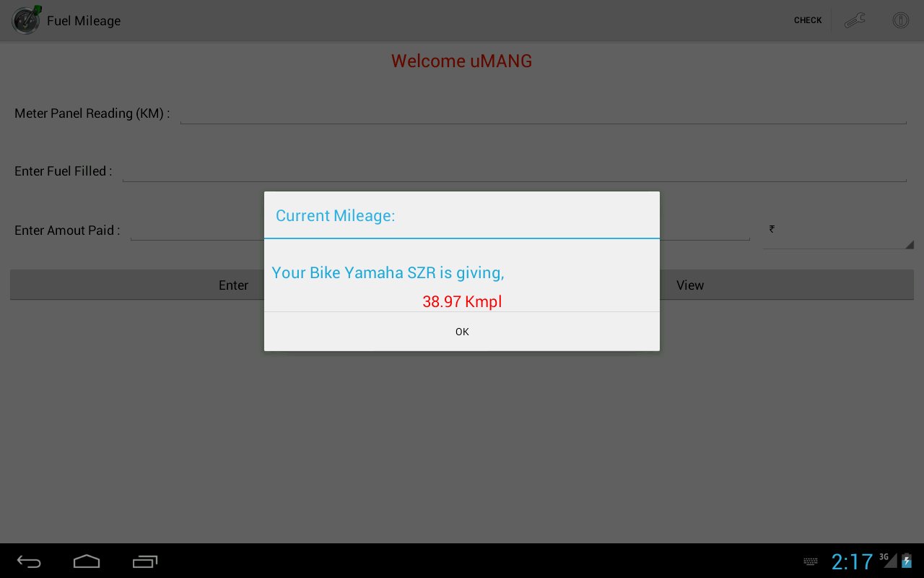
Task: Open the info icon in action bar
Action: coord(900,20)
